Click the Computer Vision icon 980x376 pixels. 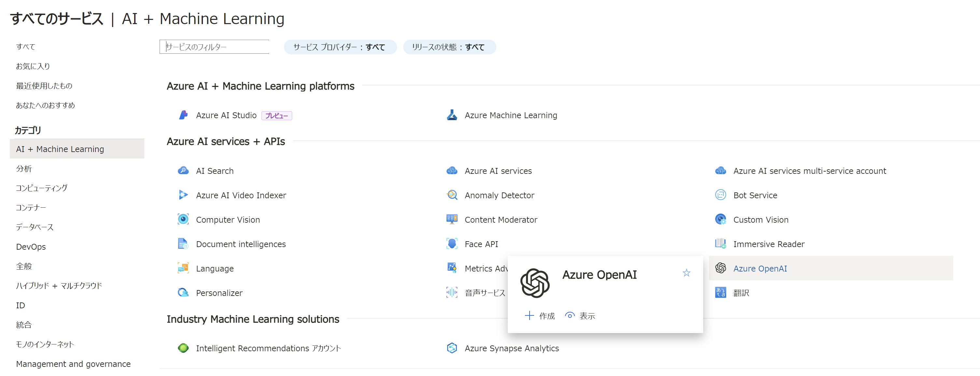point(183,219)
